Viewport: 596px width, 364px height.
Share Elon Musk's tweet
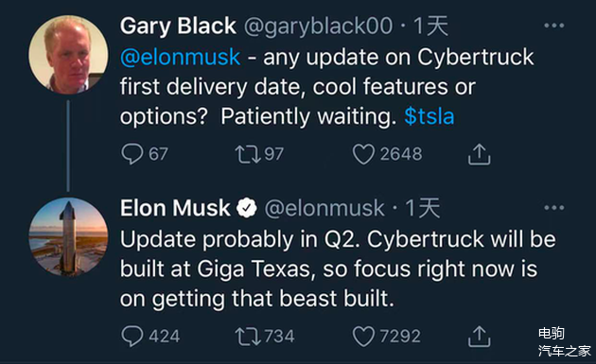479,337
